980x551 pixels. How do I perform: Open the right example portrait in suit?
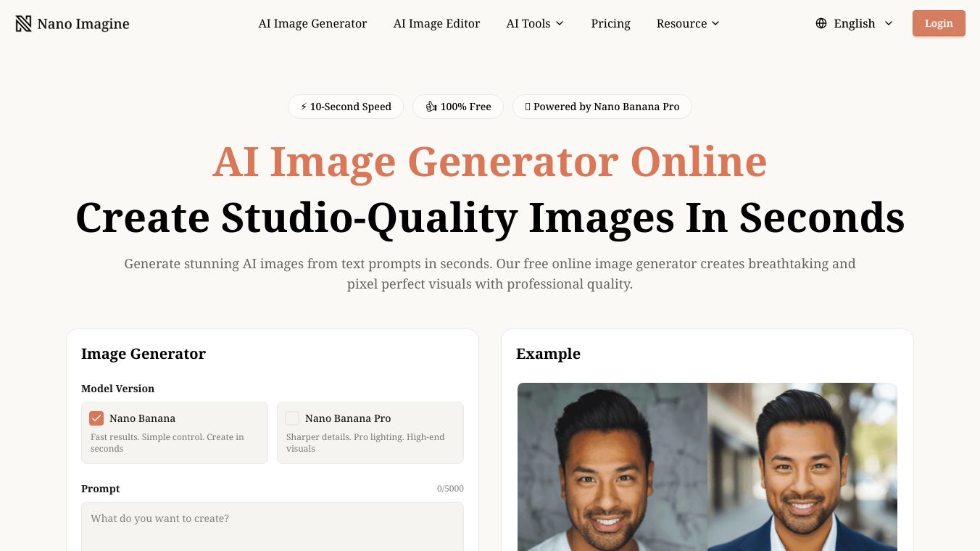coord(802,467)
